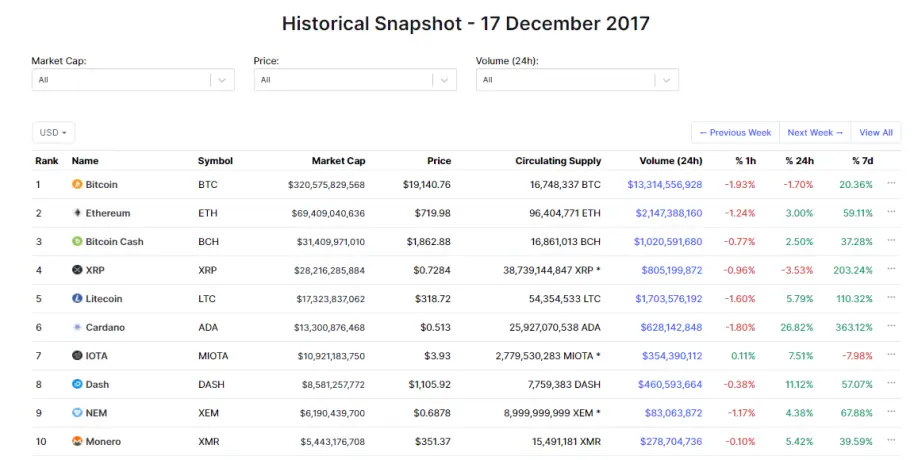Click IOTA 7d change -7.98%
This screenshot has height=460, width=914.
(x=857, y=356)
